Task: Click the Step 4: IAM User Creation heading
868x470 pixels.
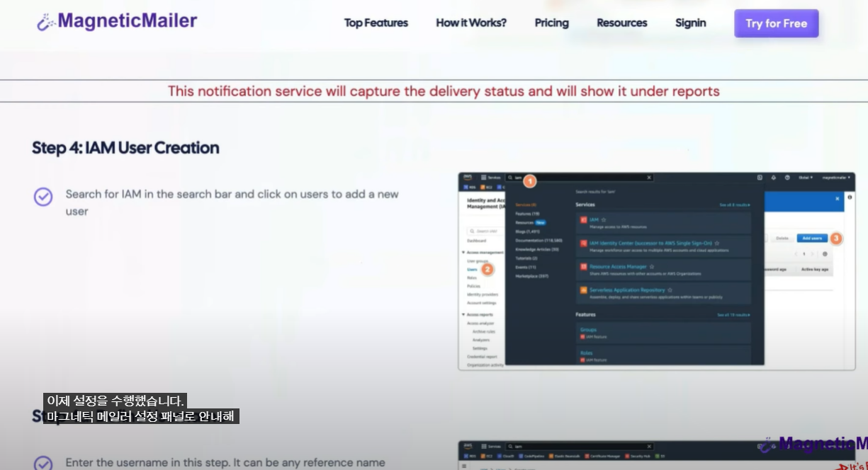Action: (x=125, y=147)
